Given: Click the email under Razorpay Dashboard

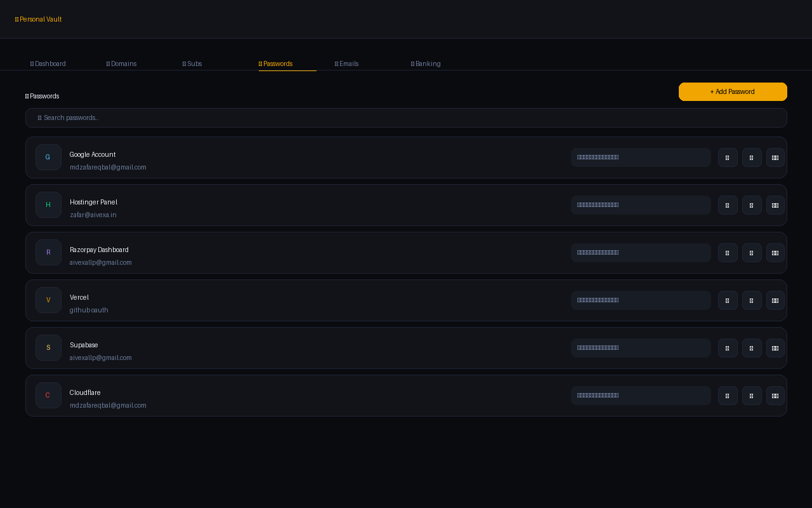Looking at the screenshot, I should (x=101, y=262).
